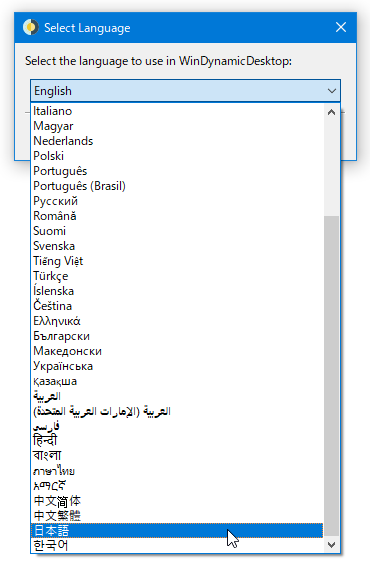Select Українська language option
Image resolution: width=370 pixels, height=566 pixels.
[x=177, y=366]
